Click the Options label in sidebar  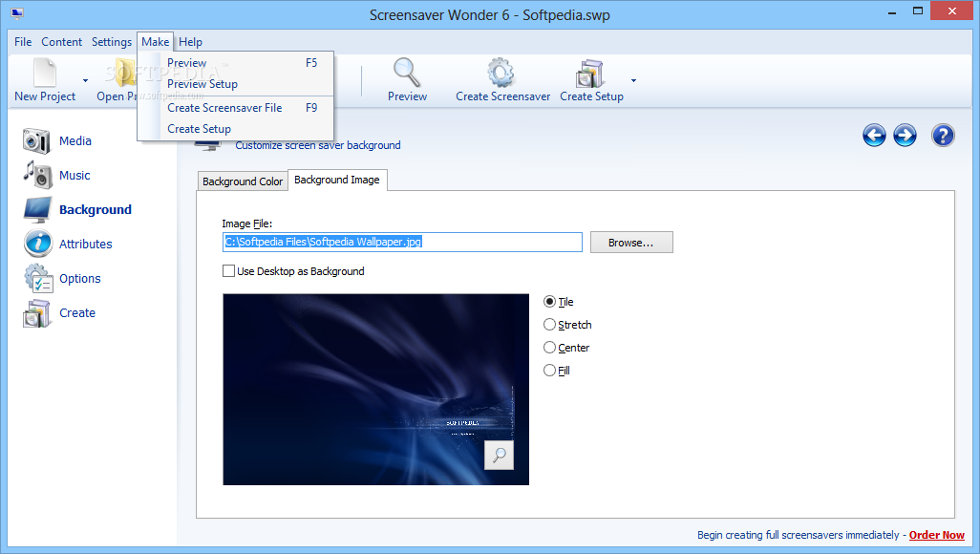point(80,278)
